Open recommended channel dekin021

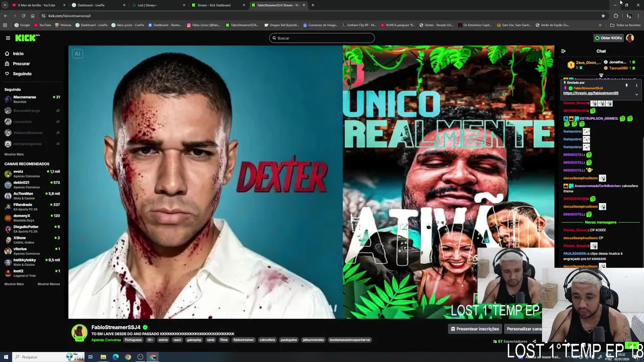(x=32, y=185)
